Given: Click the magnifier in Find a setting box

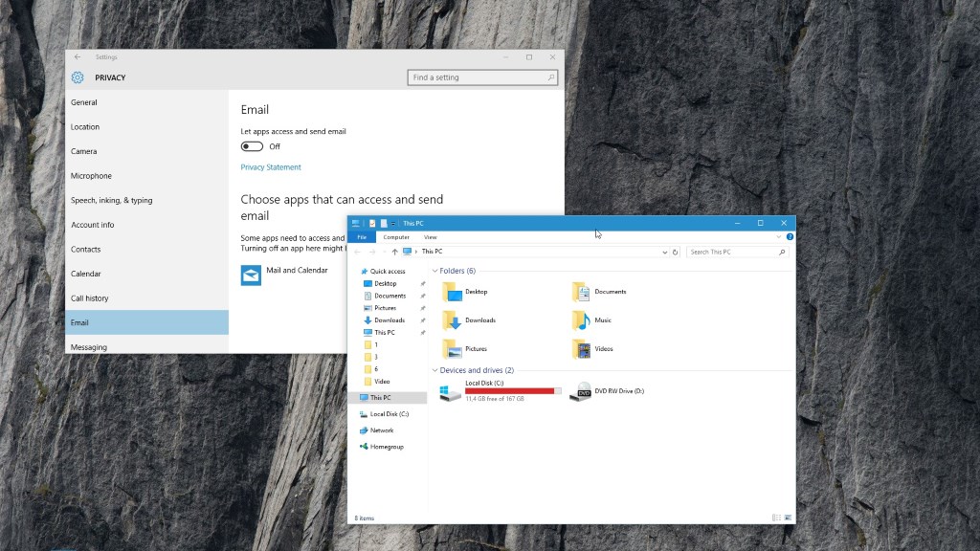Looking at the screenshot, I should point(550,77).
